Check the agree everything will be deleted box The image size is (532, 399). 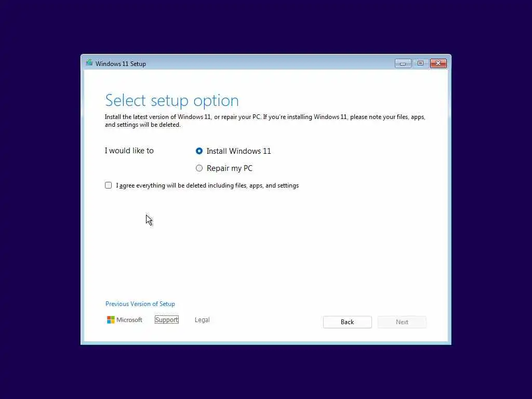point(108,185)
